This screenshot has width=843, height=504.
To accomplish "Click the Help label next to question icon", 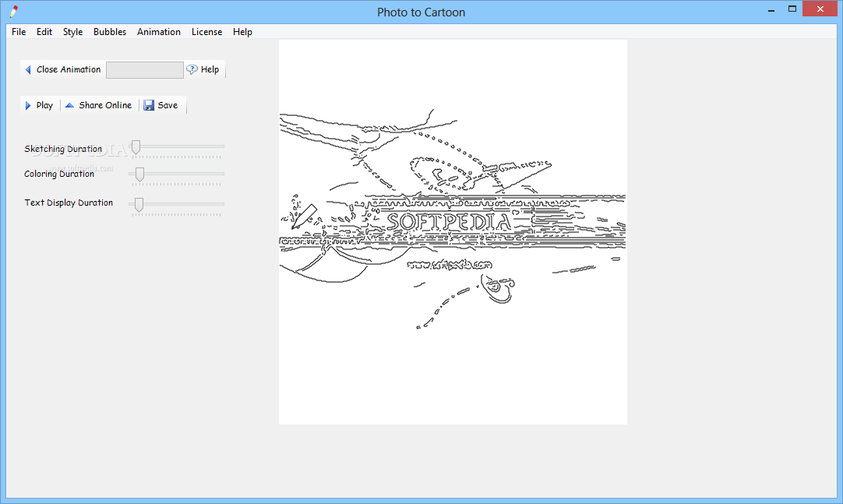I will coord(210,69).
